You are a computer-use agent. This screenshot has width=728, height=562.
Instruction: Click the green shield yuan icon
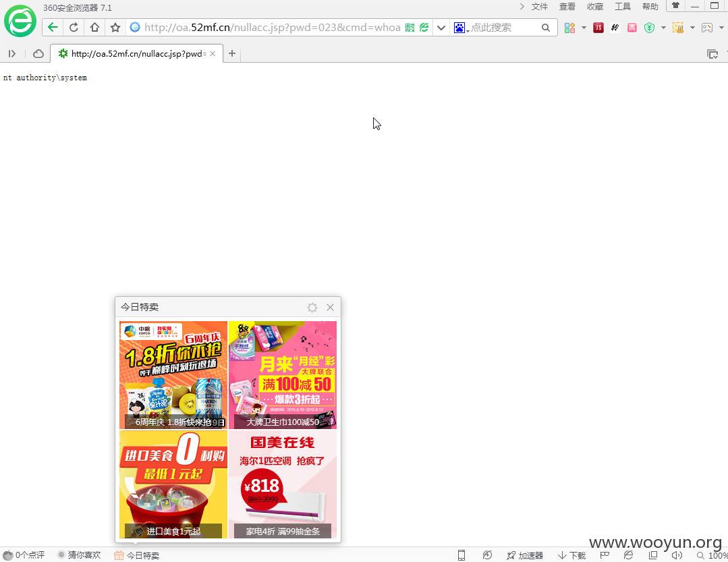tap(650, 28)
